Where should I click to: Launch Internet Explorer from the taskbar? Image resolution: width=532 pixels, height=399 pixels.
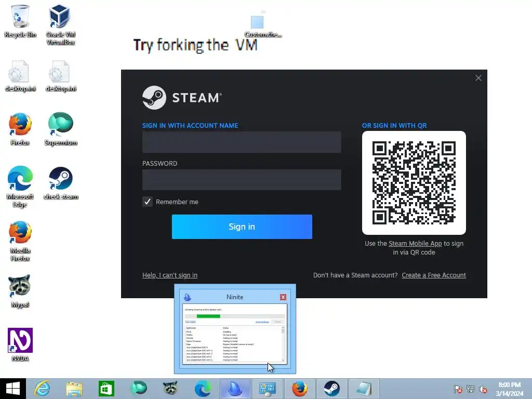click(43, 389)
